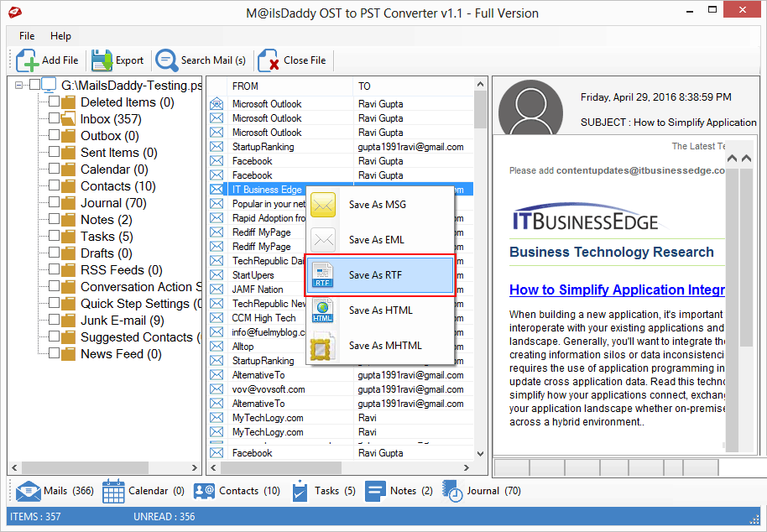Click the Calendar (0) icon in bottom bar
Viewport: 767px width, 532px height.
(x=113, y=491)
